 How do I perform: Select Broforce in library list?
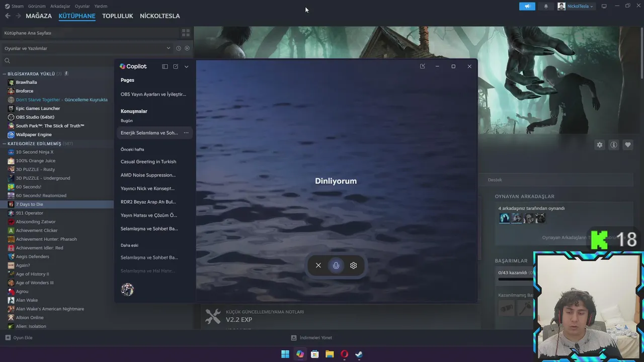coord(24,91)
